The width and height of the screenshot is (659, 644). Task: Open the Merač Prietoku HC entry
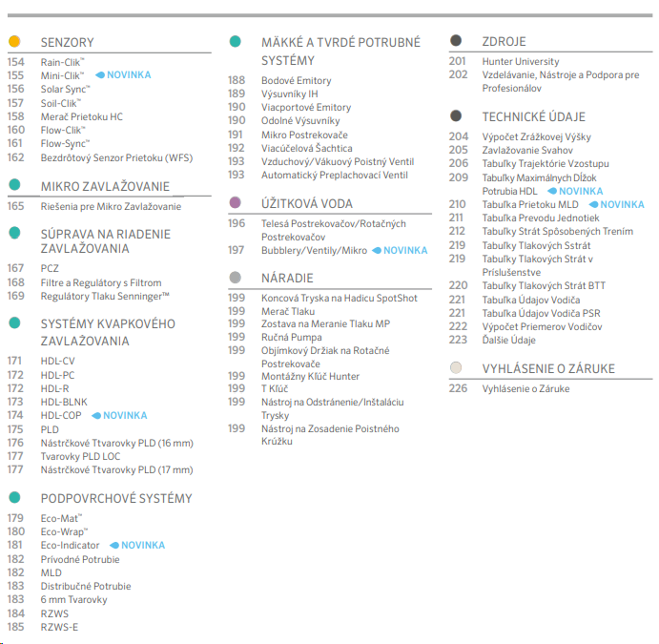81,116
